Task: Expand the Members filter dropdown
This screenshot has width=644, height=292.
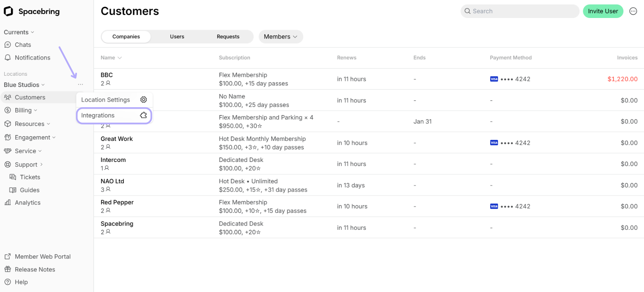Action: click(281, 36)
